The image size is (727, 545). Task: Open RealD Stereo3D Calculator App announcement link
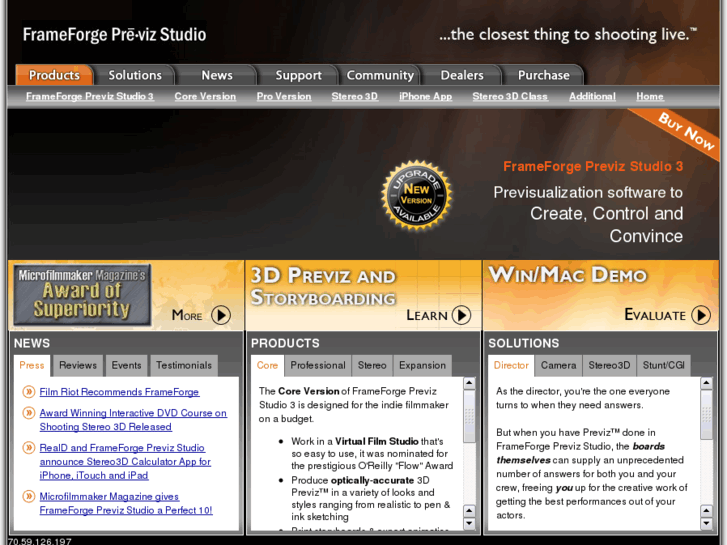125,462
